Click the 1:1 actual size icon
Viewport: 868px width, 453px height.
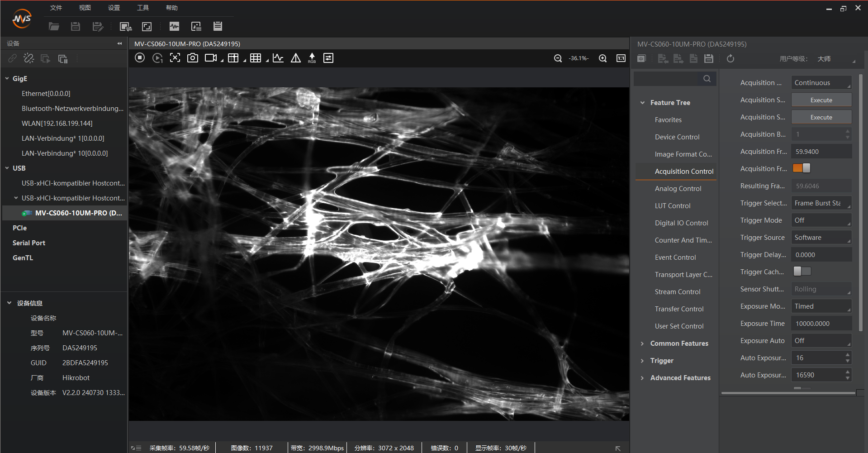pyautogui.click(x=621, y=58)
